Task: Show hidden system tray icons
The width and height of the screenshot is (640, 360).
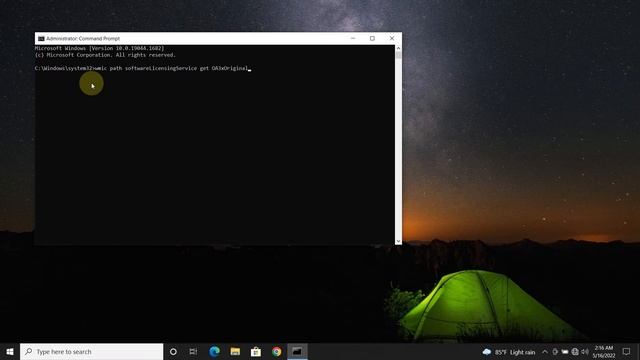Action: pyautogui.click(x=545, y=352)
